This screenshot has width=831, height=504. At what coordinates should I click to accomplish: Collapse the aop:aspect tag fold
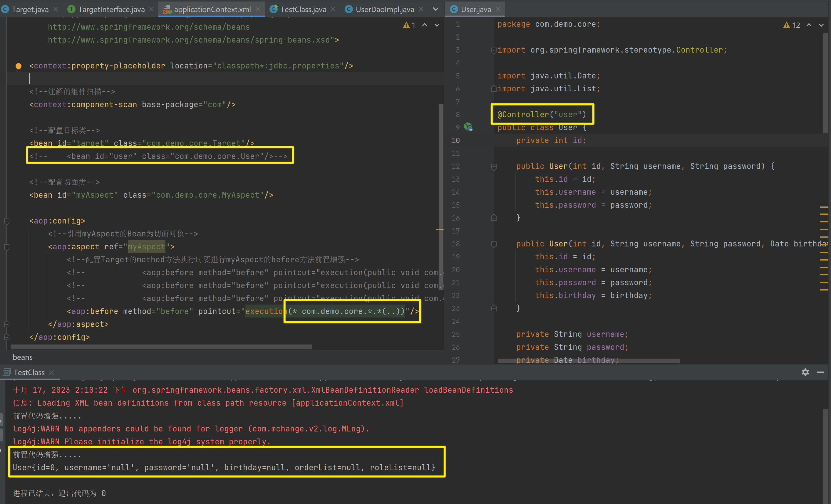(x=6, y=247)
